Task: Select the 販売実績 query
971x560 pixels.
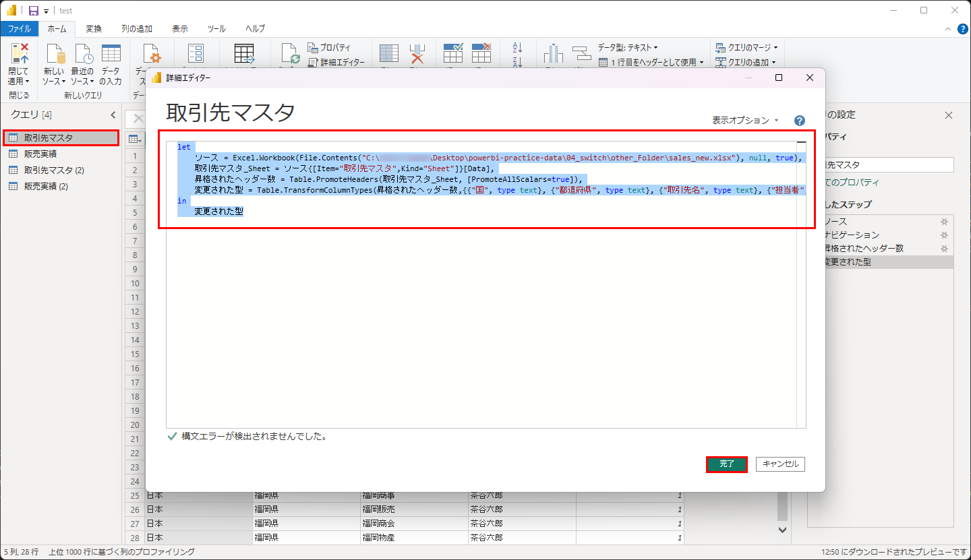Action: [61, 154]
